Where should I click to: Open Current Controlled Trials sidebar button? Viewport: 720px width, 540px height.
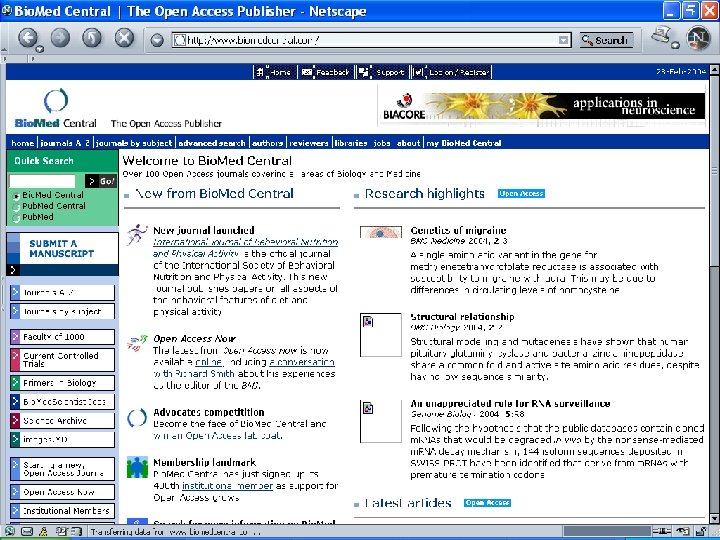pos(62,360)
